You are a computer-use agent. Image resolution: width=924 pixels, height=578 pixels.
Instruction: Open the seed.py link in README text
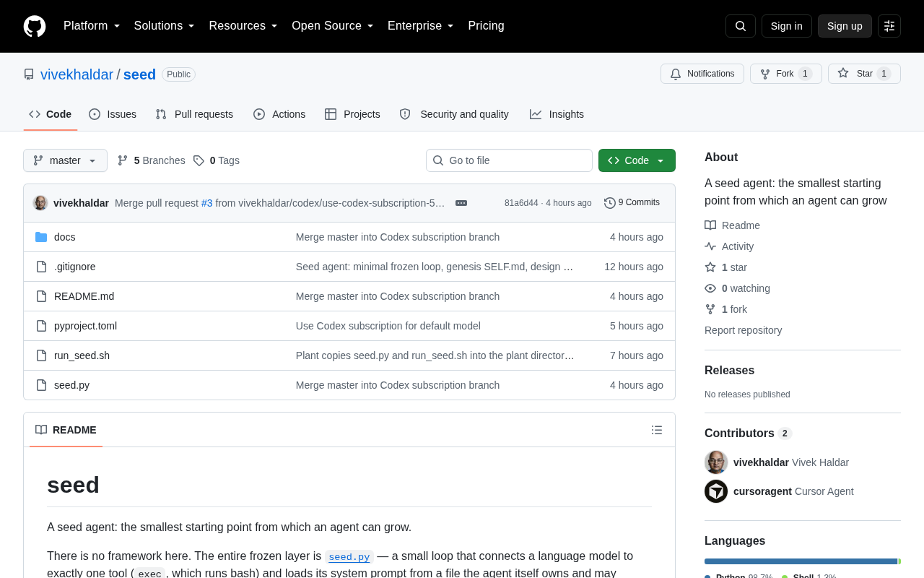tap(349, 556)
